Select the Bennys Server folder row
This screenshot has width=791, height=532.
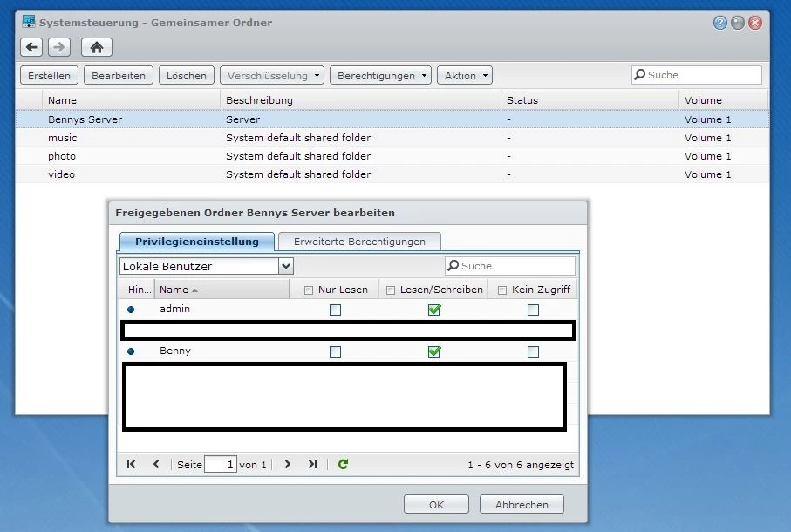coord(392,119)
